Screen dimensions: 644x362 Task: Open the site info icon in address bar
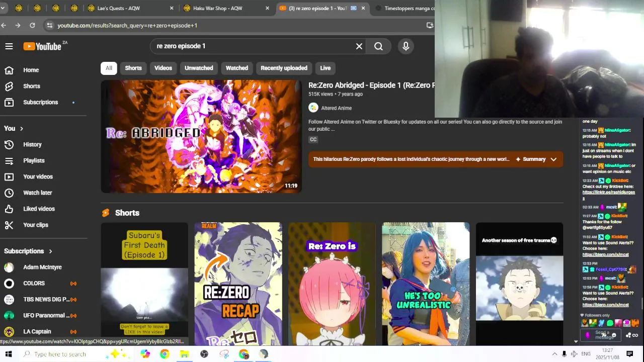click(x=49, y=25)
